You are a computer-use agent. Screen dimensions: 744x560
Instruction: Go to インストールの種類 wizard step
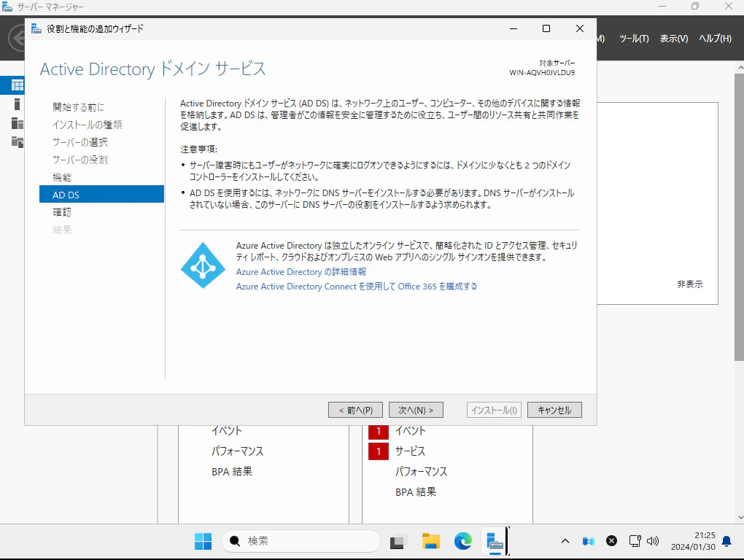point(88,125)
